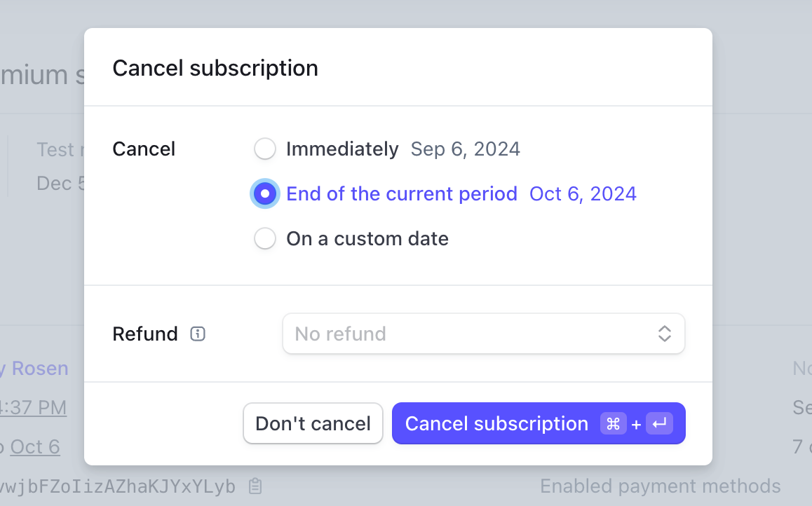This screenshot has width=812, height=506.
Task: Click the Cancel subscription dialog title
Action: [215, 68]
